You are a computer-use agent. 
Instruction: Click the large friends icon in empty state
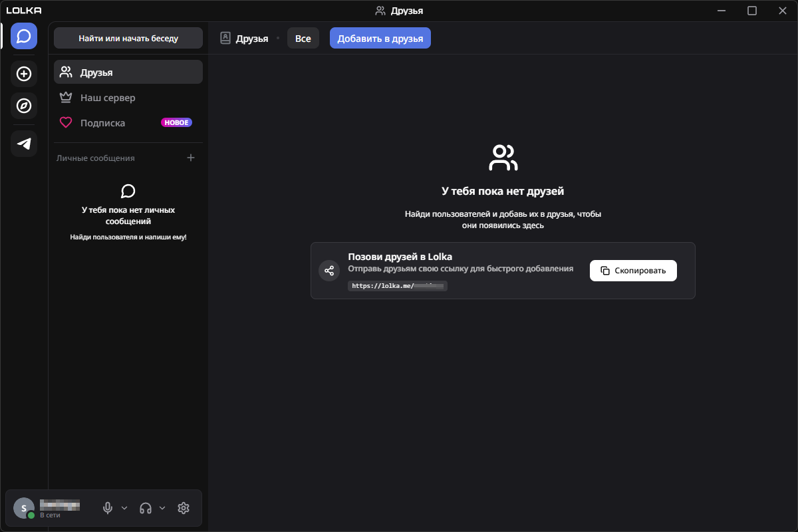(x=503, y=158)
